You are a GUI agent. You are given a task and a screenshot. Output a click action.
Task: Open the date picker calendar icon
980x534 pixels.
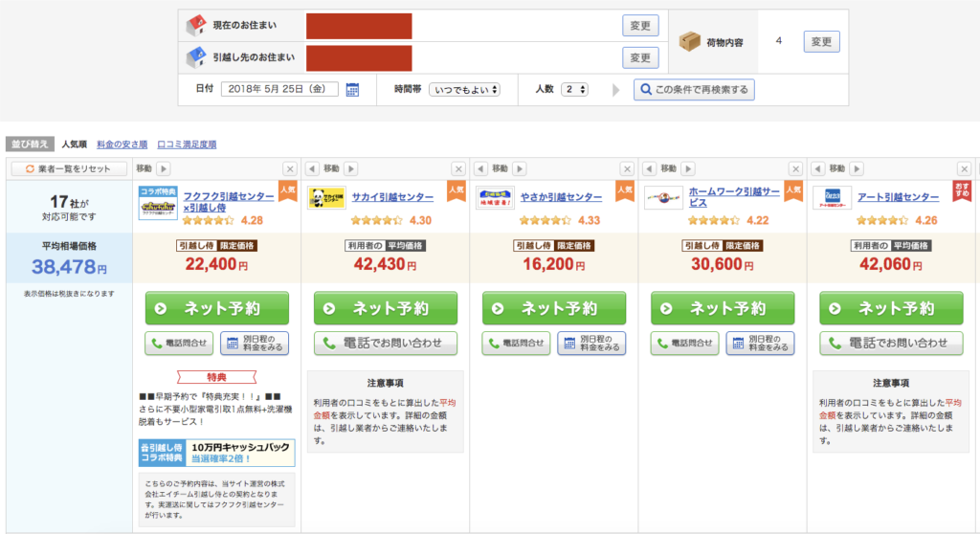[x=352, y=89]
